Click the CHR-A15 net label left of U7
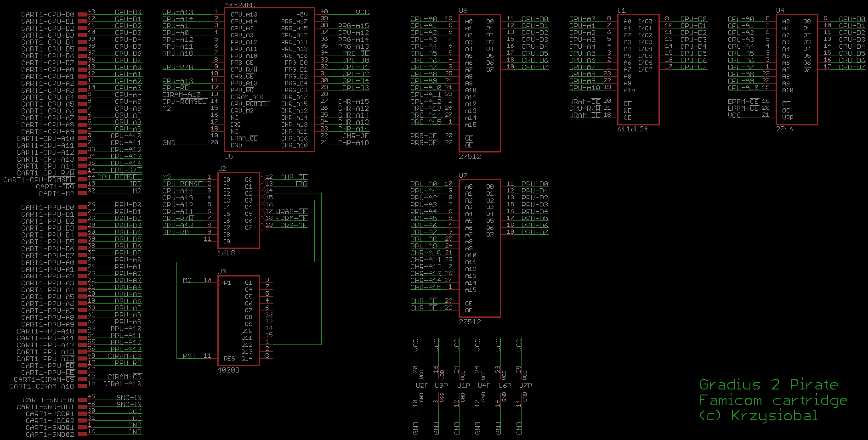 tap(426, 288)
